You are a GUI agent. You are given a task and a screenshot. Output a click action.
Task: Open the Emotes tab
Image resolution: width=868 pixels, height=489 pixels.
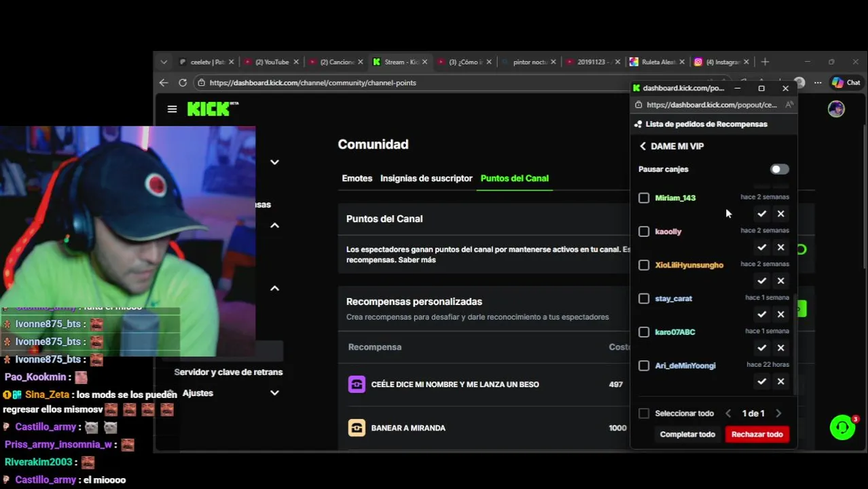coord(357,178)
